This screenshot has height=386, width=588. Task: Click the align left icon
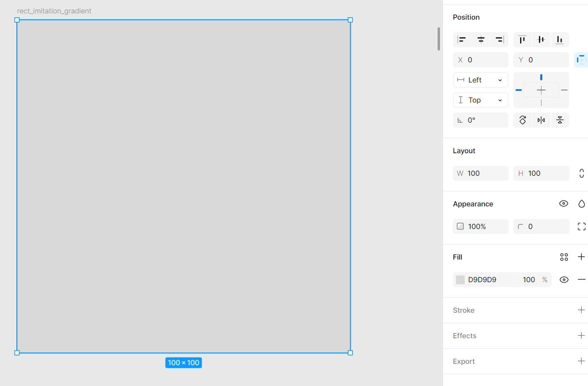pos(462,40)
